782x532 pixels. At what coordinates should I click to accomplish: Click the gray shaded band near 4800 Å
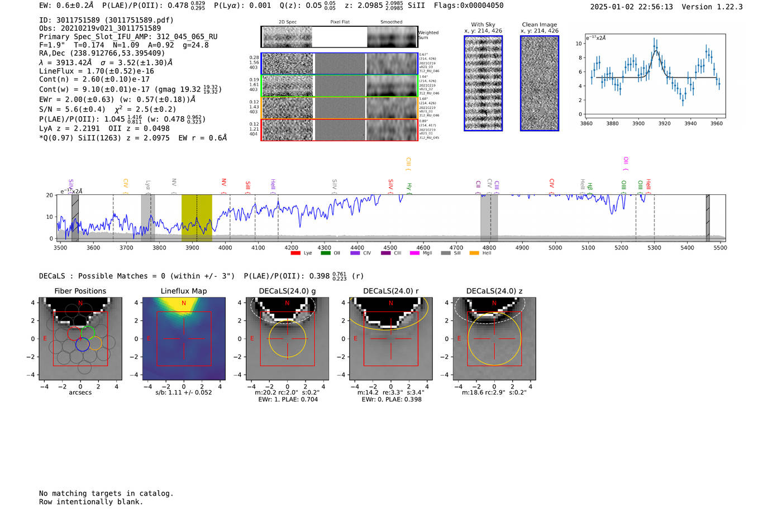[489, 218]
